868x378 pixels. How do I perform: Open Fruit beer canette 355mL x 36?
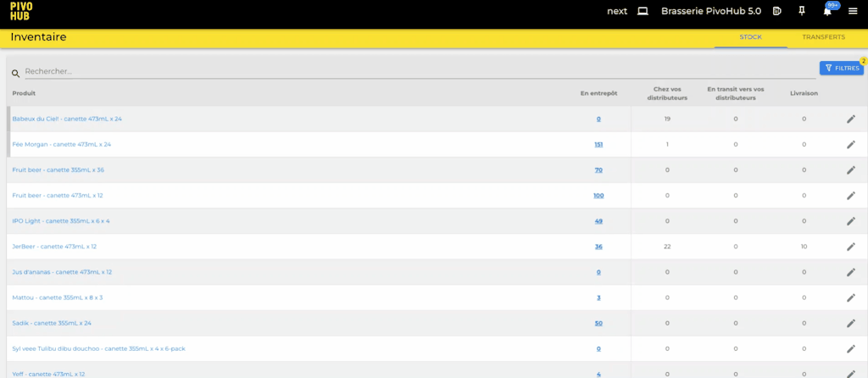(x=58, y=170)
